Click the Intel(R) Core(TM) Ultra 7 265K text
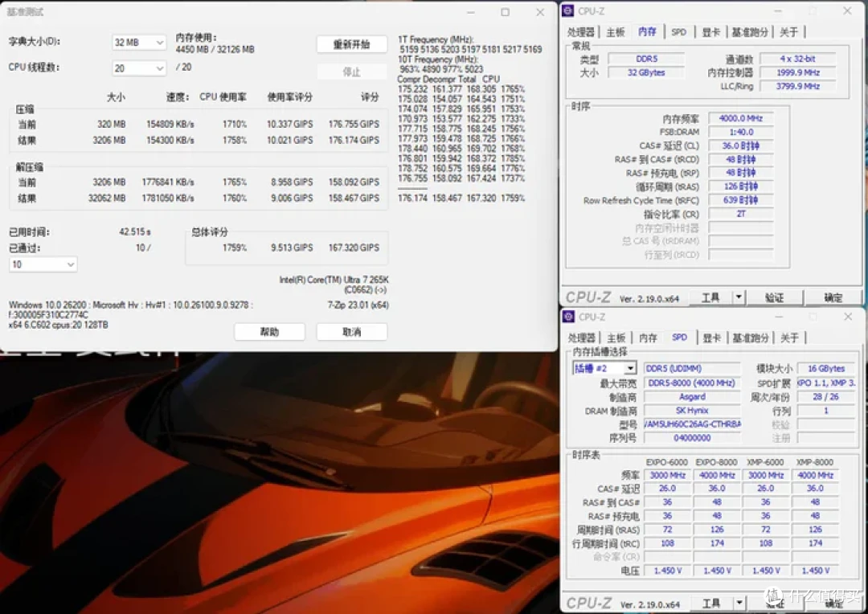The height and width of the screenshot is (614, 868). [x=334, y=280]
